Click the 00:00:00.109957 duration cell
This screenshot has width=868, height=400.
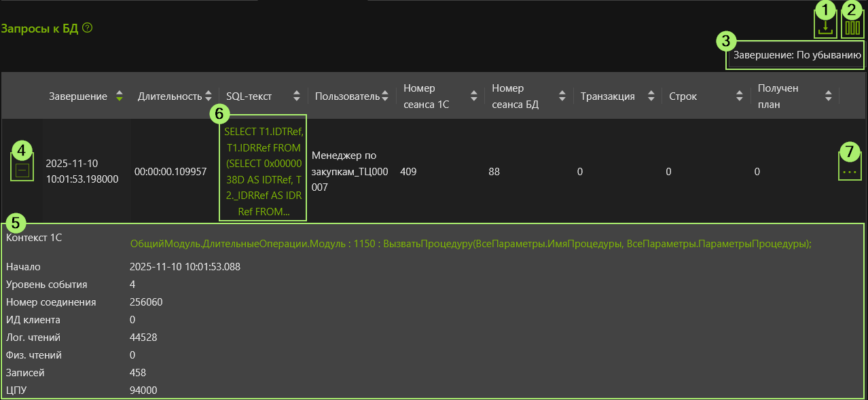pyautogui.click(x=170, y=172)
